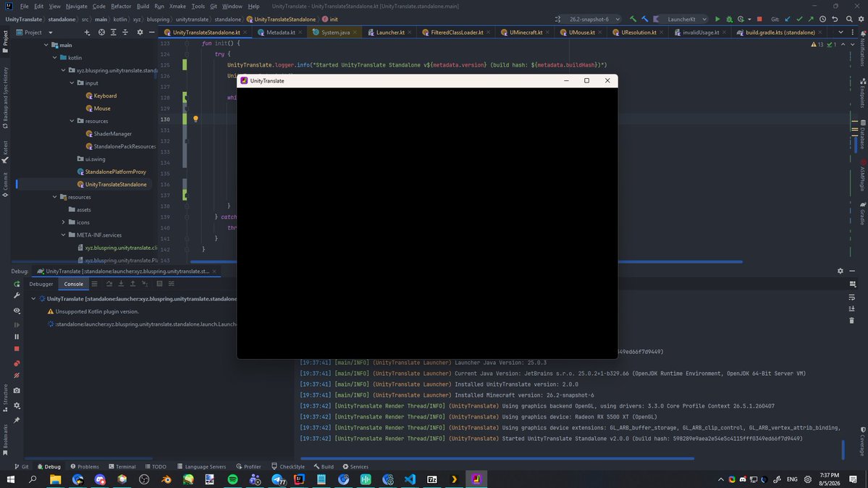Toggle the Database tool window on right stripe
The image size is (868, 488).
tap(862, 134)
